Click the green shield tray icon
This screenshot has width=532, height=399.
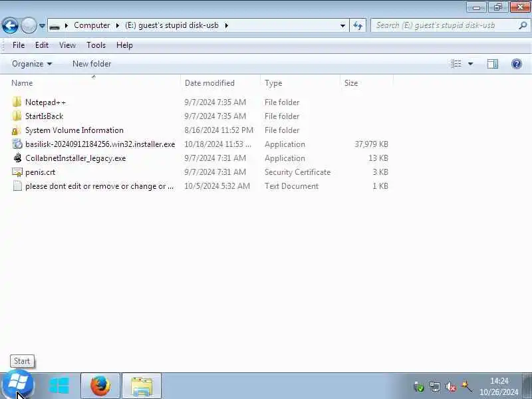tap(419, 386)
